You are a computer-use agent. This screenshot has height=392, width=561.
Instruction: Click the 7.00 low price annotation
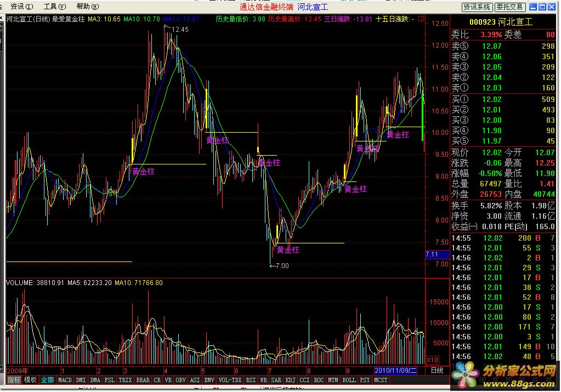[282, 266]
